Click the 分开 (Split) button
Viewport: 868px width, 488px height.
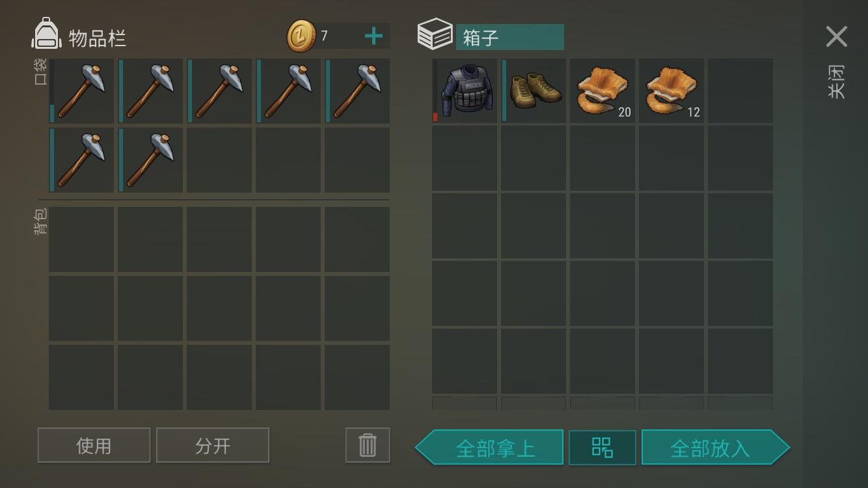pyautogui.click(x=213, y=445)
